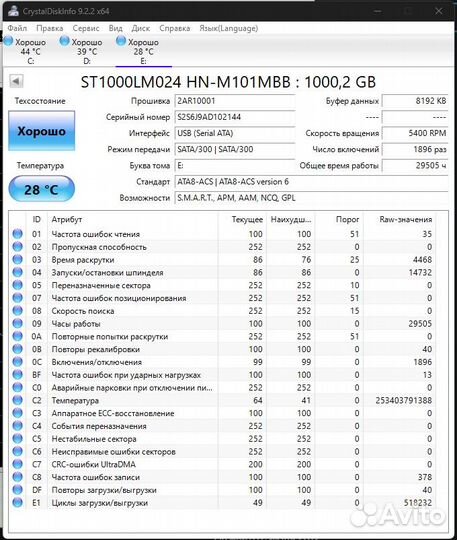Viewport: 457px width, 540px height.
Task: Click the interface field USB (Serial ATA)
Action: (x=235, y=133)
